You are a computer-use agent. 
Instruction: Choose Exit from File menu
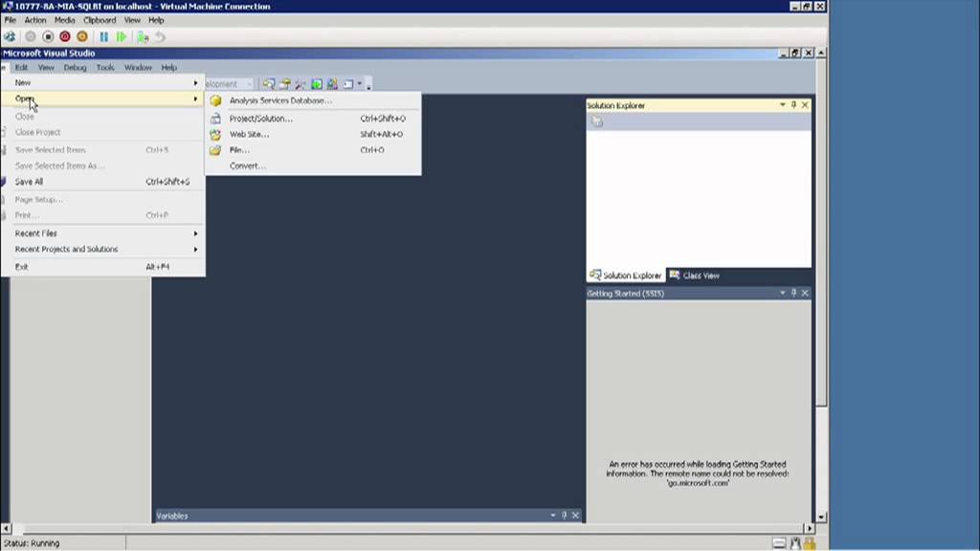(102, 267)
